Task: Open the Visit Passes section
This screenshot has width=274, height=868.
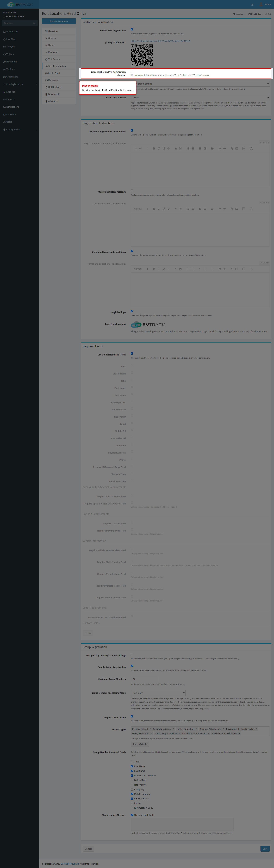Action: click(59, 59)
